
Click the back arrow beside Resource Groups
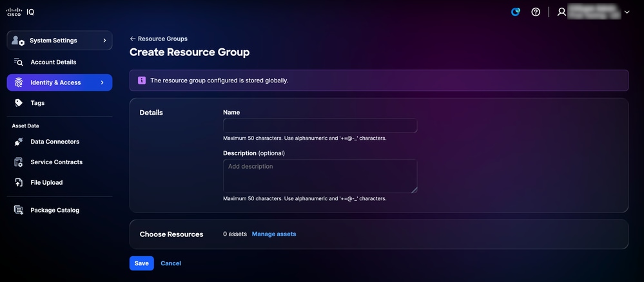tap(132, 39)
